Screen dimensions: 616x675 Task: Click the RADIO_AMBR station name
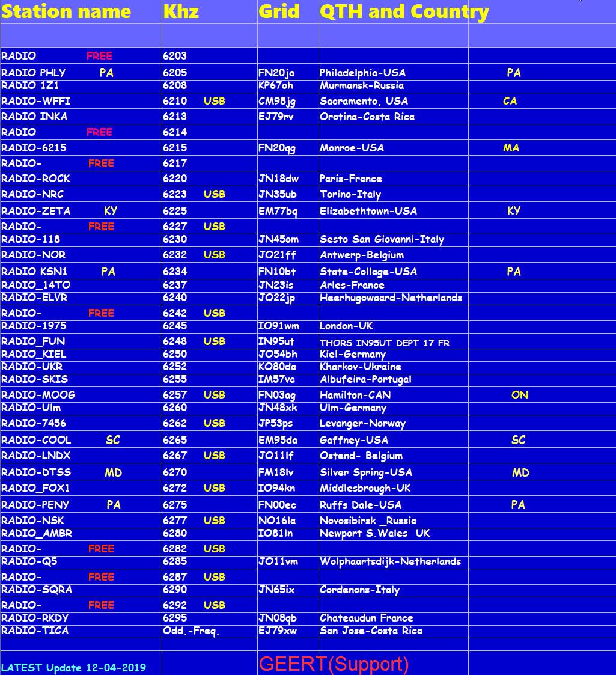(x=37, y=533)
